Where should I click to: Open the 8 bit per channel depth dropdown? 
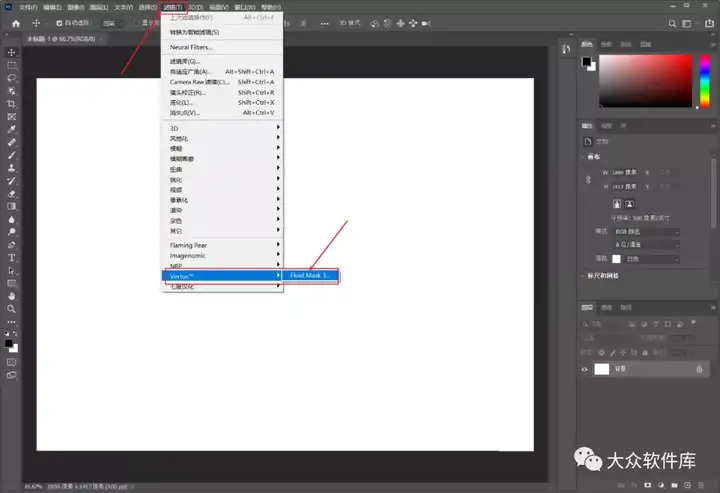point(646,245)
